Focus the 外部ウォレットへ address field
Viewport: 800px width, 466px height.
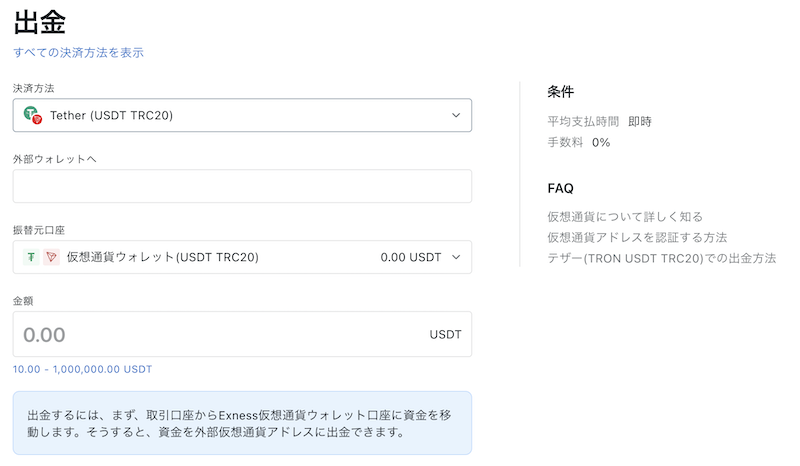(x=242, y=186)
